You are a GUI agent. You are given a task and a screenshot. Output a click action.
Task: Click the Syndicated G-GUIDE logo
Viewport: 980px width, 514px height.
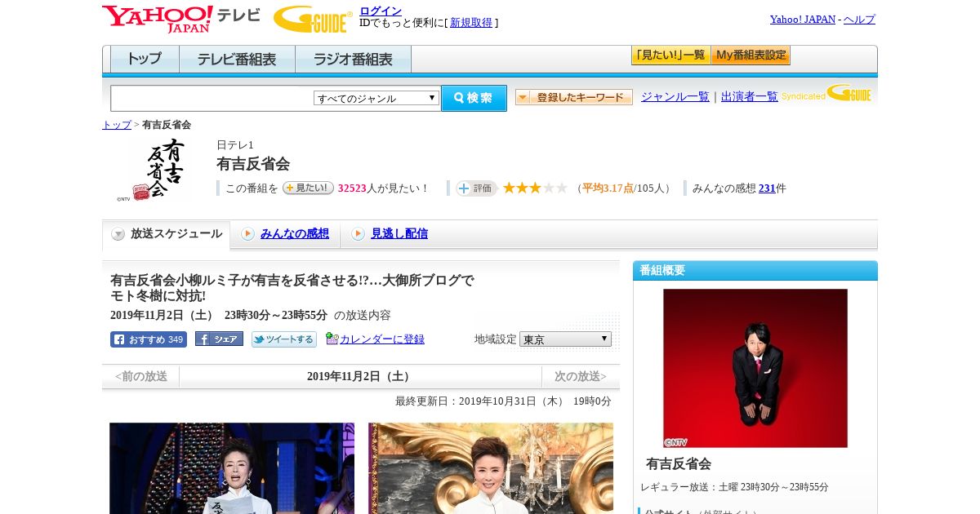coord(826,93)
